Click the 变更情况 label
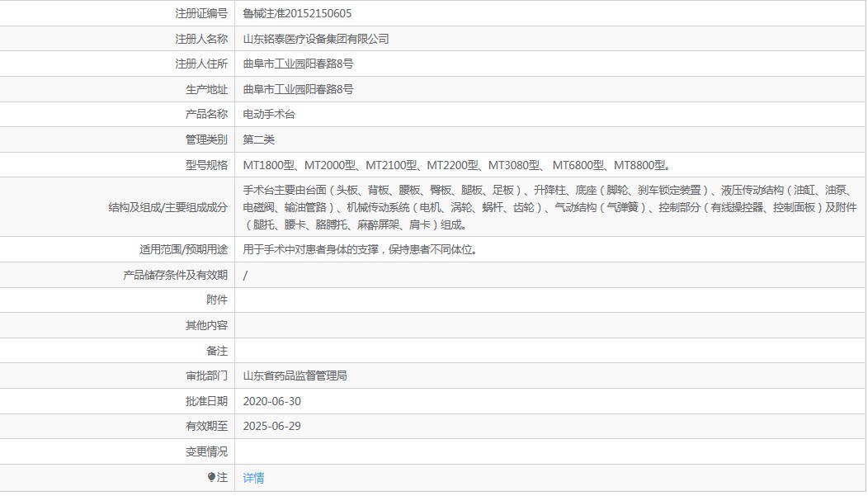Screen dimensions: 868x496 (207, 451)
